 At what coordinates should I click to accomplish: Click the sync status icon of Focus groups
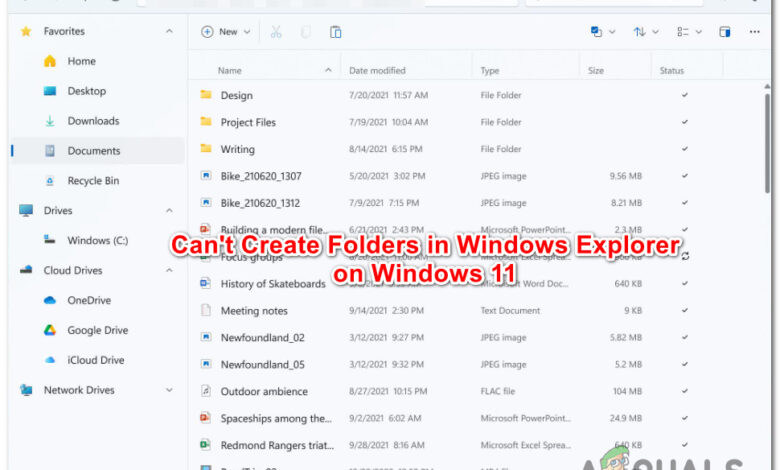[x=685, y=257]
